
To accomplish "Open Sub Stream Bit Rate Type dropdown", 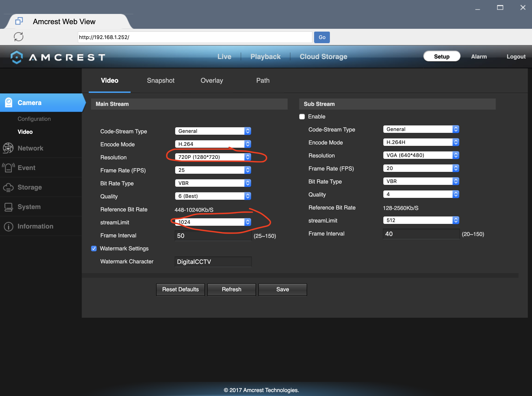I will 421,181.
